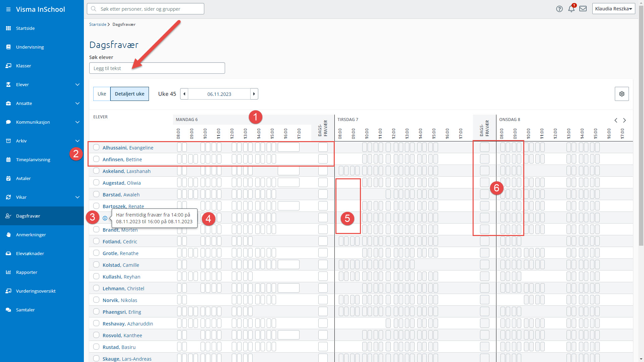Click the page vertical scrollbar
This screenshot has height=362, width=644.
tap(641, 126)
